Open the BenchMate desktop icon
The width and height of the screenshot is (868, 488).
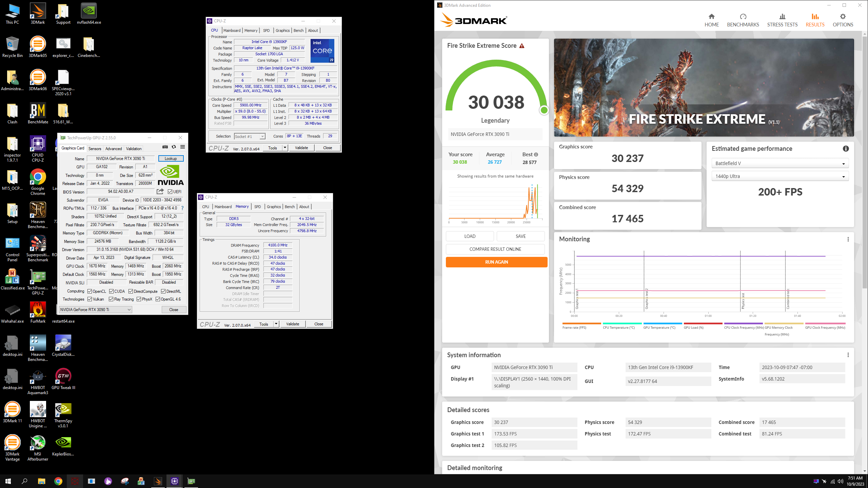pyautogui.click(x=38, y=114)
